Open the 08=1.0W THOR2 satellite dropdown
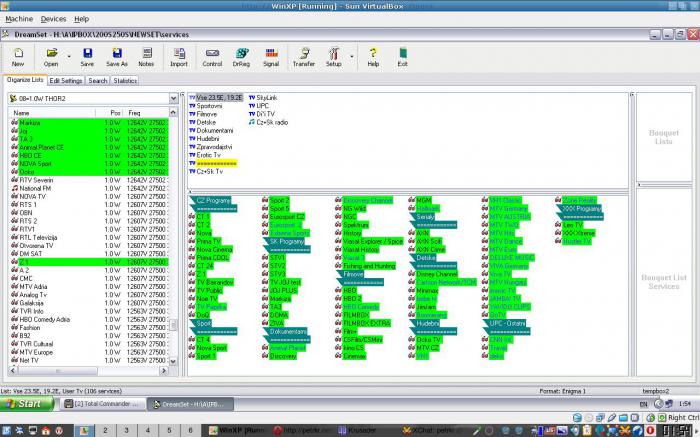 coord(173,98)
